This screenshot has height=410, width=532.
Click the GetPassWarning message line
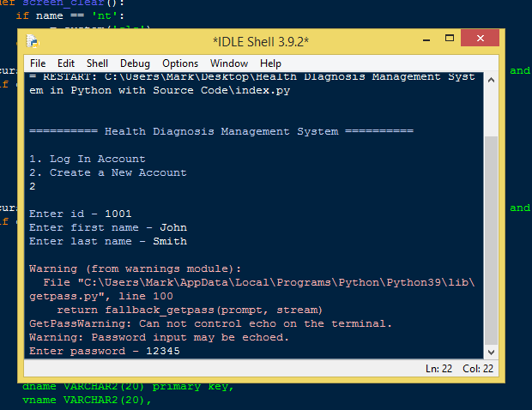point(210,323)
